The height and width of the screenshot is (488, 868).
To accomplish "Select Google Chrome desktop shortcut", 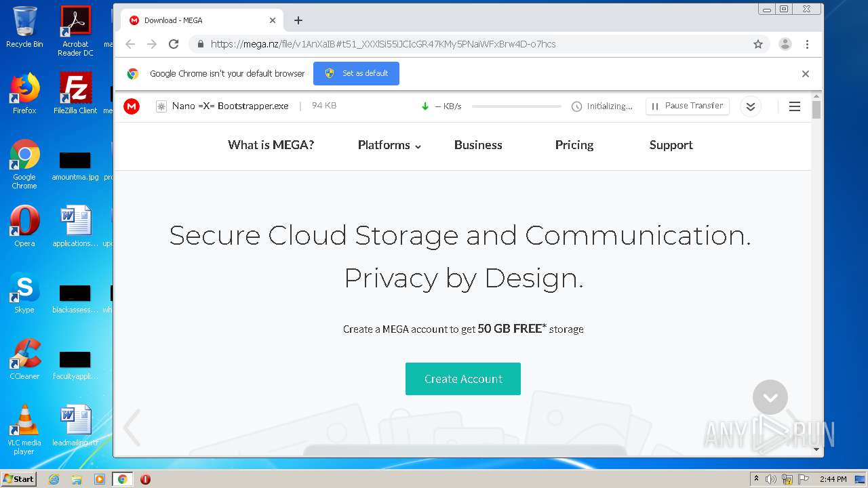I will click(x=24, y=165).
